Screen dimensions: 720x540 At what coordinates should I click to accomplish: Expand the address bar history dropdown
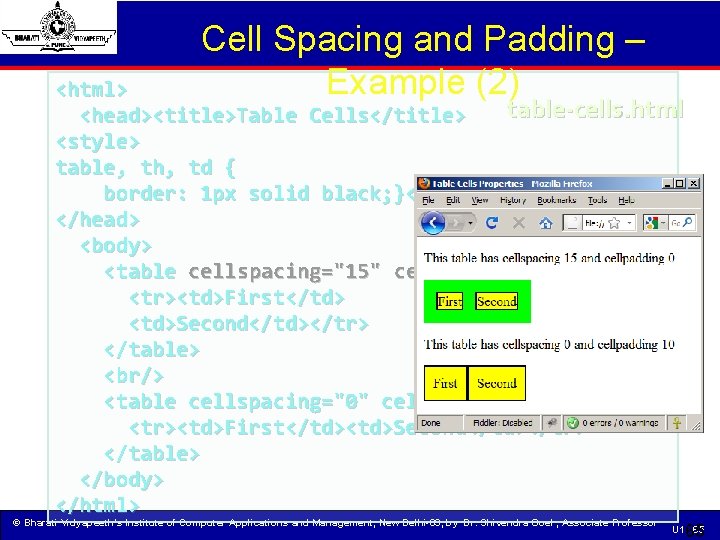tap(630, 223)
